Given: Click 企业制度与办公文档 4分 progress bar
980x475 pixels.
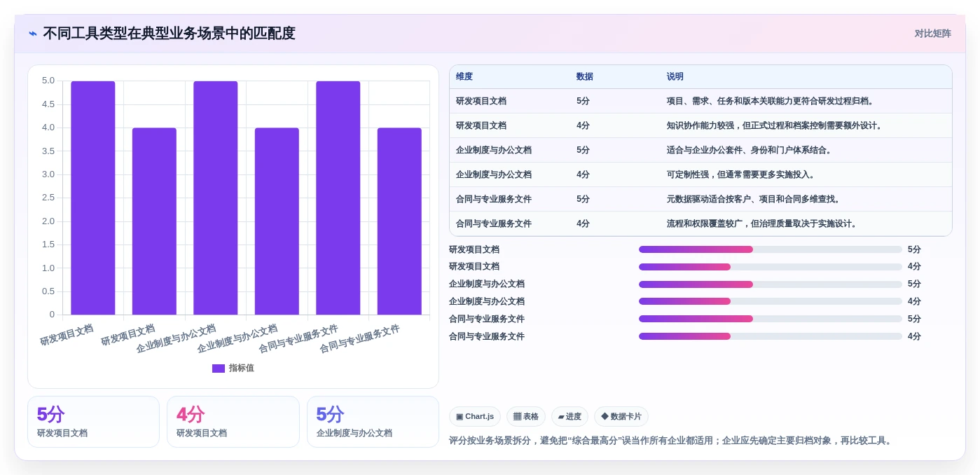Looking at the screenshot, I should click(x=771, y=301).
